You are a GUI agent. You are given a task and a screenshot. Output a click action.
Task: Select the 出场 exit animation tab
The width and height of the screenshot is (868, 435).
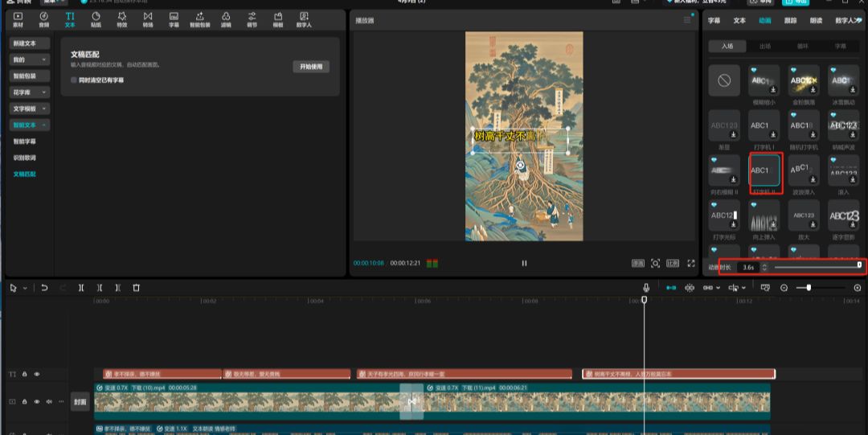[765, 46]
